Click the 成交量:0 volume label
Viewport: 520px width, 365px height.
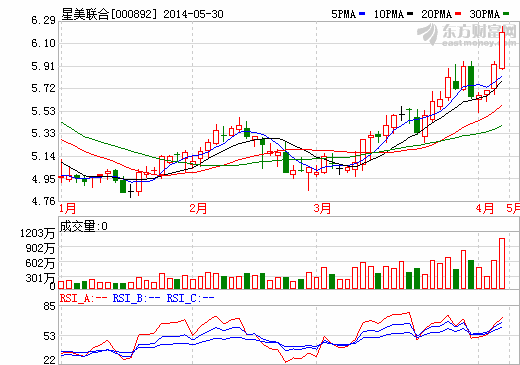(x=83, y=226)
